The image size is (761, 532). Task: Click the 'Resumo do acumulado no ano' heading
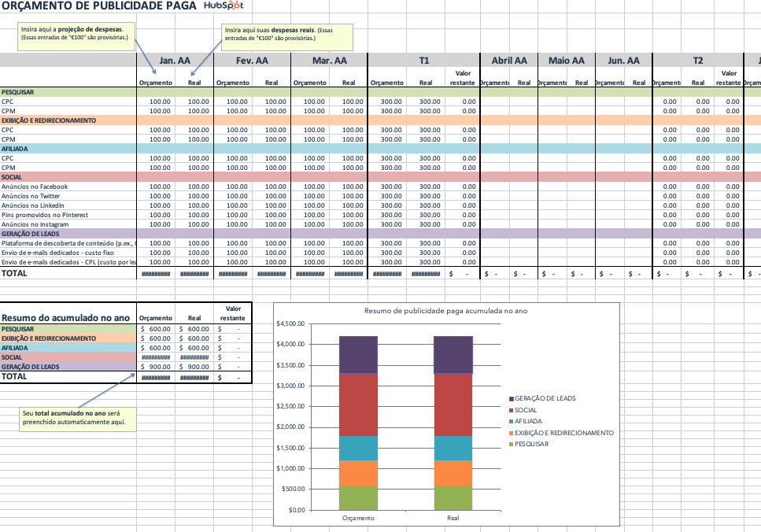tap(65, 317)
